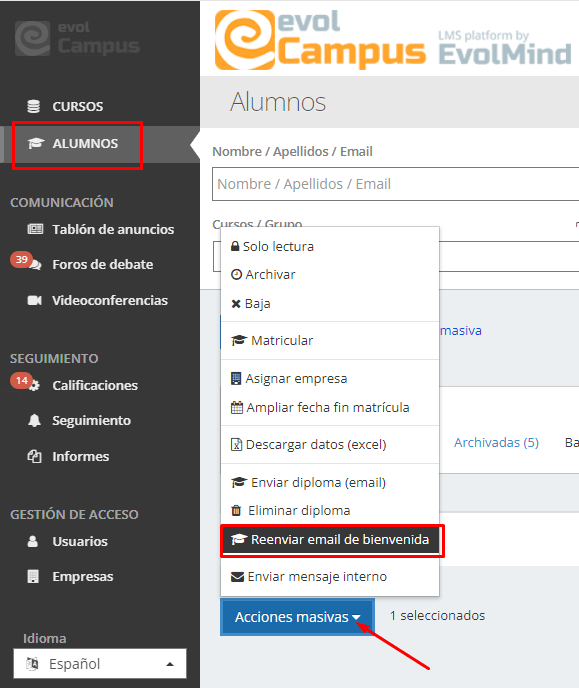The image size is (579, 688).
Task: Click the Informes documents icon
Action: 34,456
